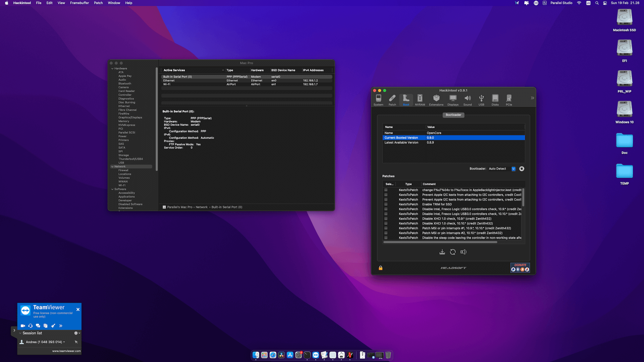Select the Boot icon in Hackintool toolbar
This screenshot has width=644, height=362.
click(x=406, y=100)
